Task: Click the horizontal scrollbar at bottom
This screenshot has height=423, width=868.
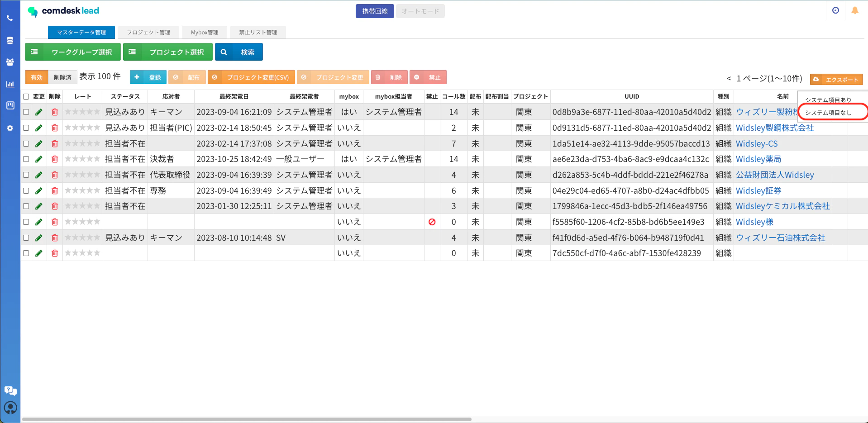Action: [x=247, y=419]
